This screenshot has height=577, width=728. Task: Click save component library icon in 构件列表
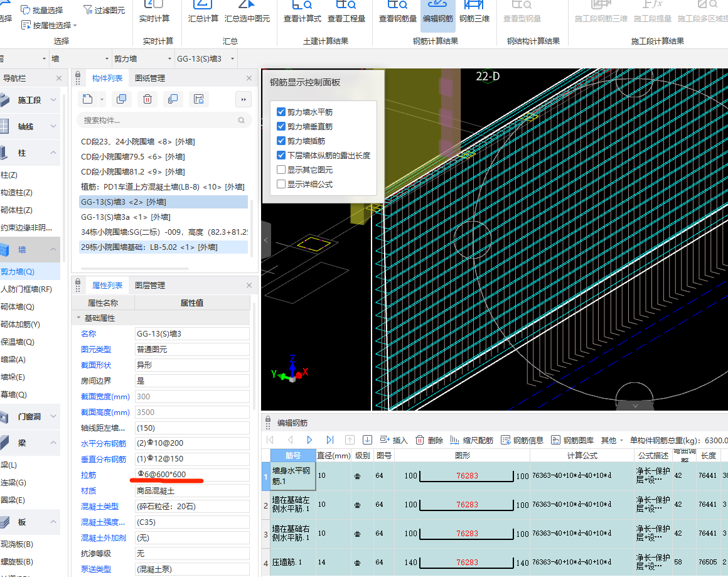tap(199, 99)
